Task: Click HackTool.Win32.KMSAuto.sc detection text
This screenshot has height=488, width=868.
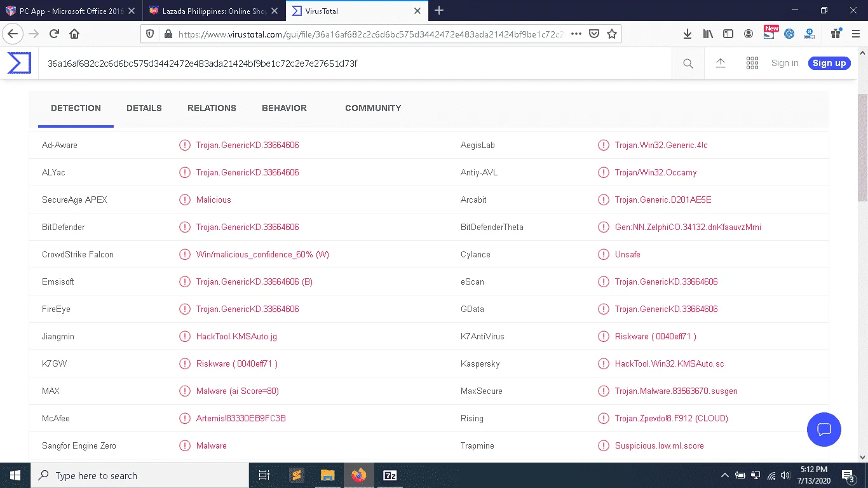Action: 669,363
